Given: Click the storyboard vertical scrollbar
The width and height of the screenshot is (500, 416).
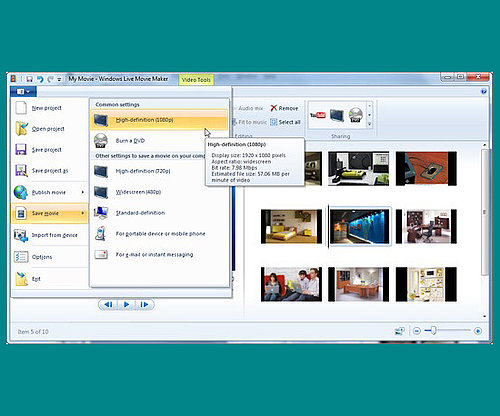Looking at the screenshot, I should [x=485, y=212].
